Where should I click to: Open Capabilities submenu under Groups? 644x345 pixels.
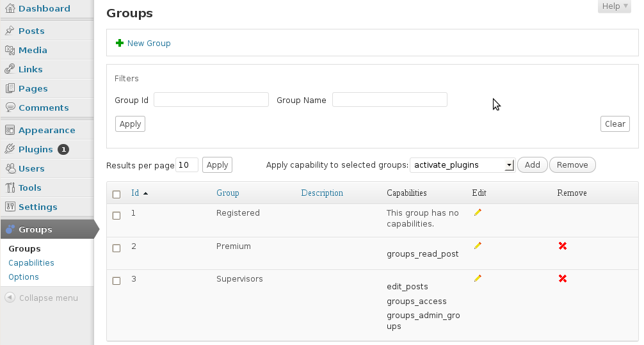point(31,263)
